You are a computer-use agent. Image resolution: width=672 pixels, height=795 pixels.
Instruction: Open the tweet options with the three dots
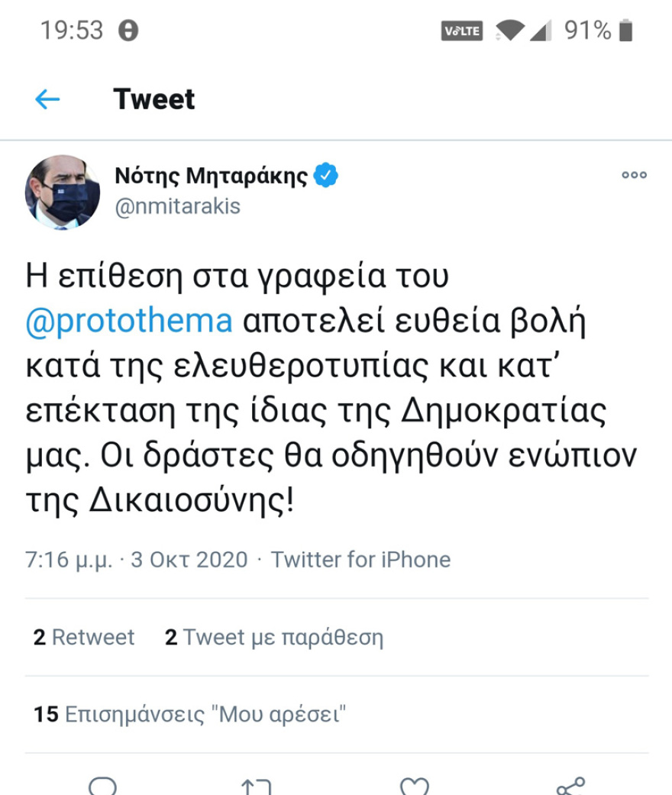click(x=634, y=174)
